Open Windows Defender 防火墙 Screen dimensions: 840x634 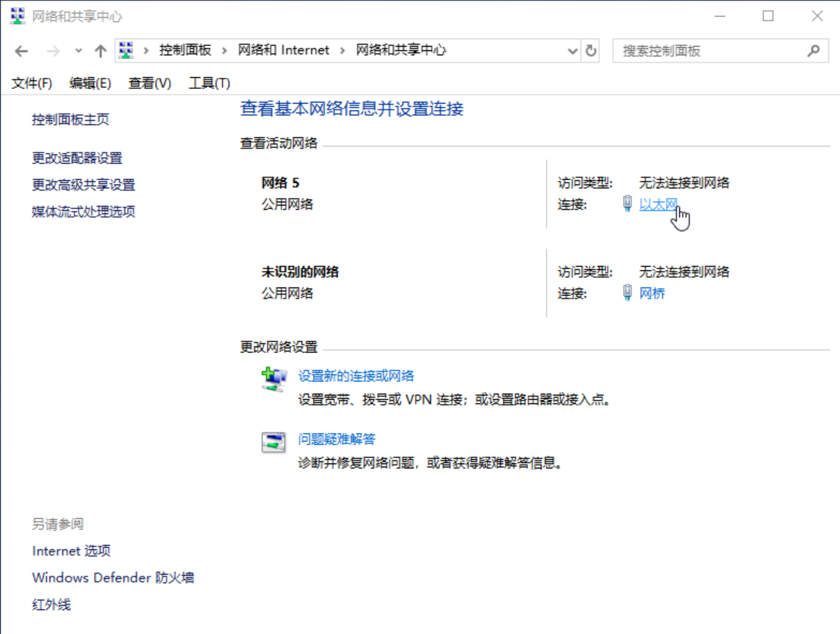click(x=113, y=578)
